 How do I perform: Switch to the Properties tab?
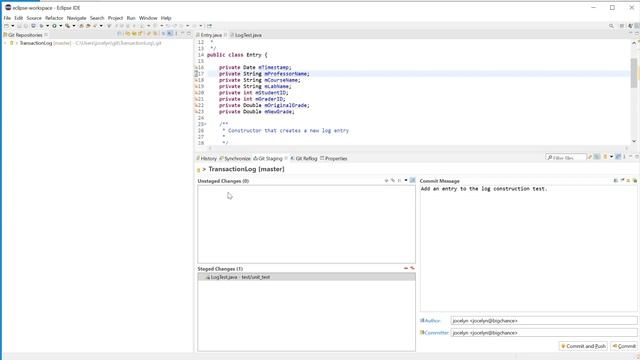(x=333, y=158)
